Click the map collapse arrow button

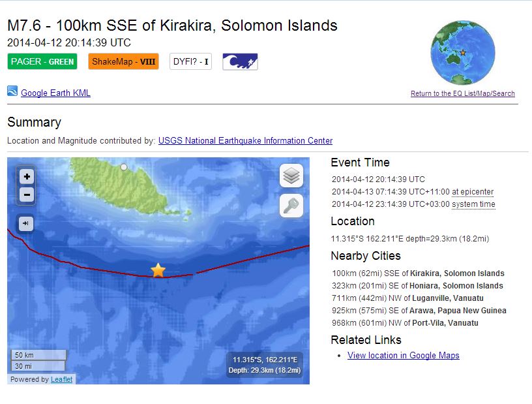click(25, 223)
